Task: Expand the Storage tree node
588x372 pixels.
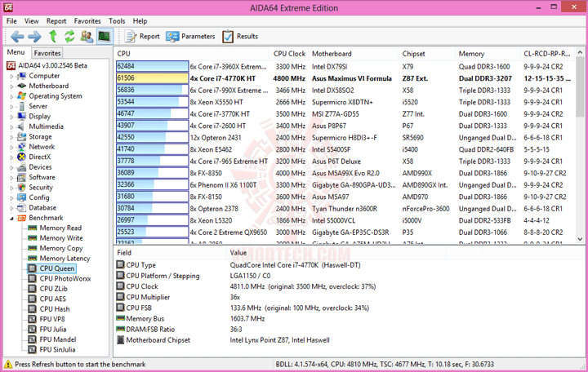Action: [x=11, y=137]
